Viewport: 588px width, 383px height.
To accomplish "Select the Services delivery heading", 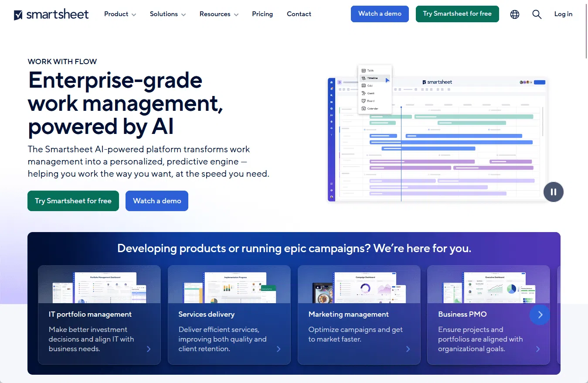I will 207,315.
